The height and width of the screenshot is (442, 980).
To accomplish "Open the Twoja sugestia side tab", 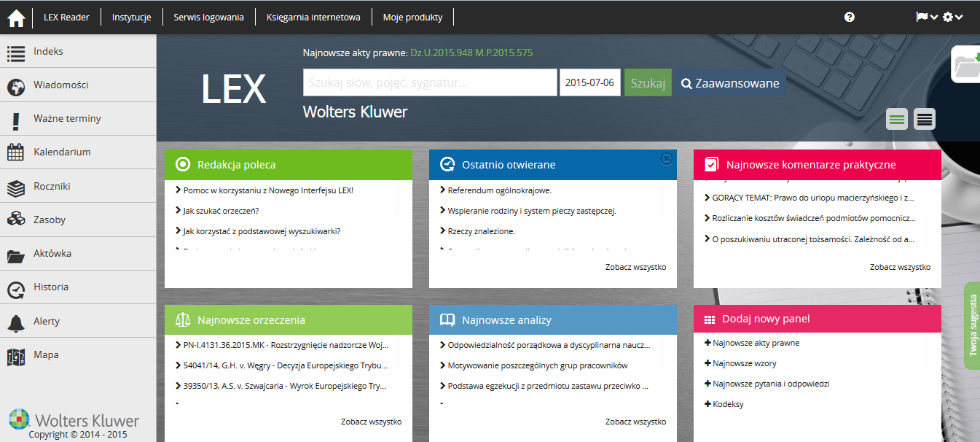I will 972,325.
